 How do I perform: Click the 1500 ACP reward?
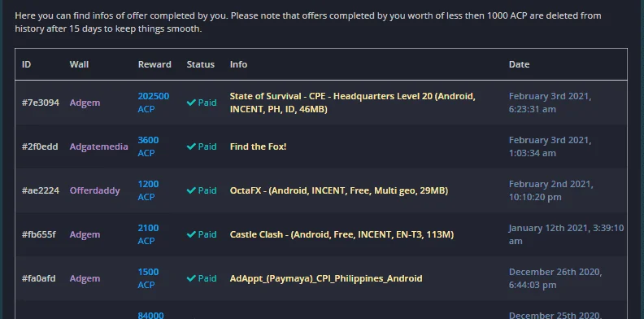[148, 278]
